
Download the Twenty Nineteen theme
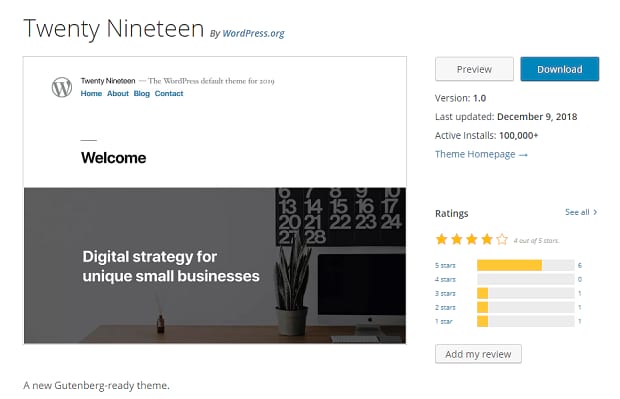pos(560,69)
